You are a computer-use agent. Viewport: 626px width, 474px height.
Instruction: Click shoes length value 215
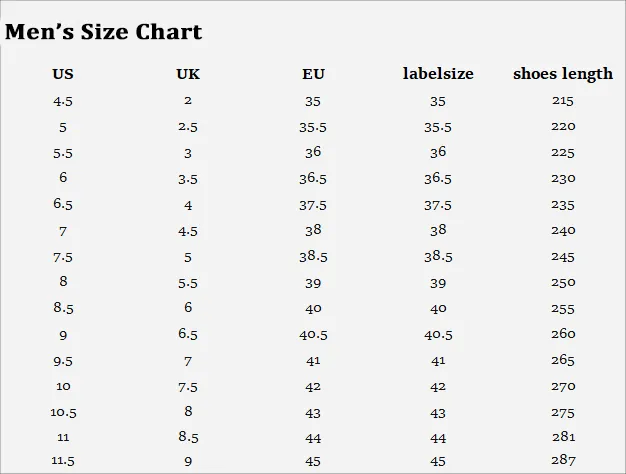point(563,100)
